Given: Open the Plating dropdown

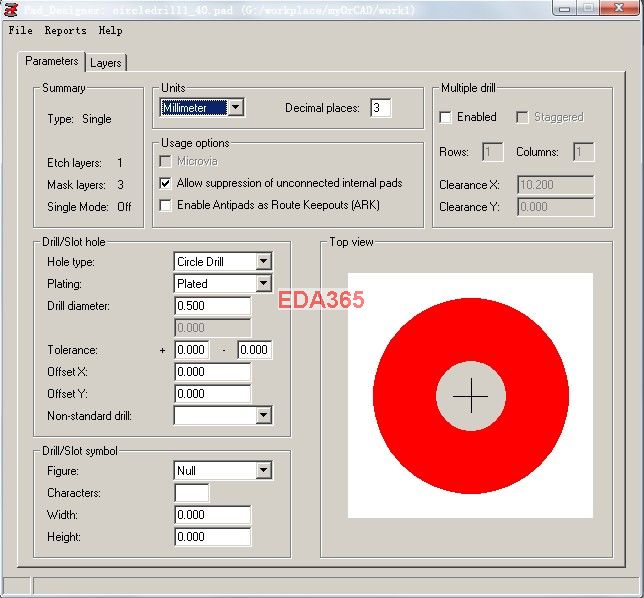Looking at the screenshot, I should tap(223, 283).
